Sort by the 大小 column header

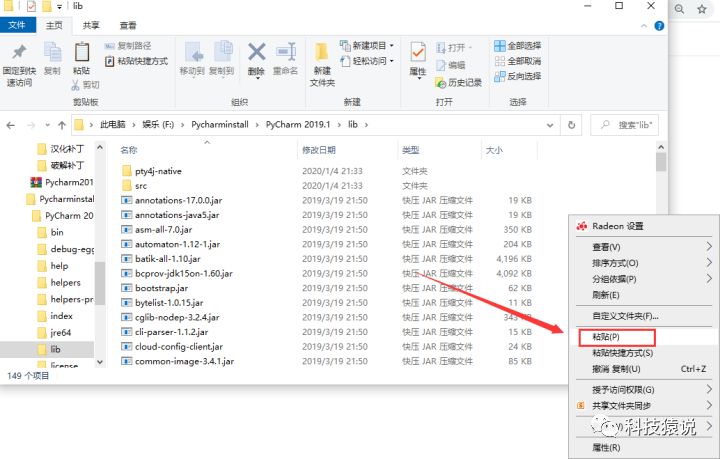pyautogui.click(x=494, y=150)
